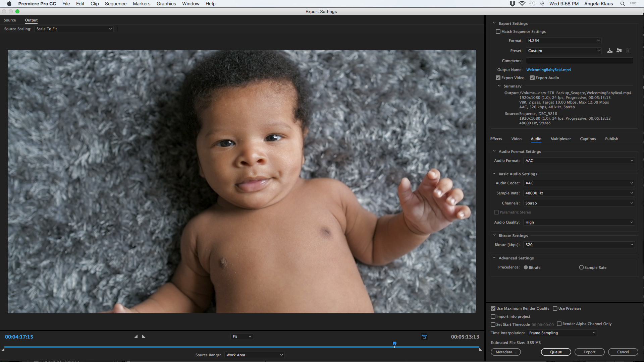This screenshot has height=362, width=644.
Task: Open the Preset Custom dropdown
Action: click(x=563, y=51)
